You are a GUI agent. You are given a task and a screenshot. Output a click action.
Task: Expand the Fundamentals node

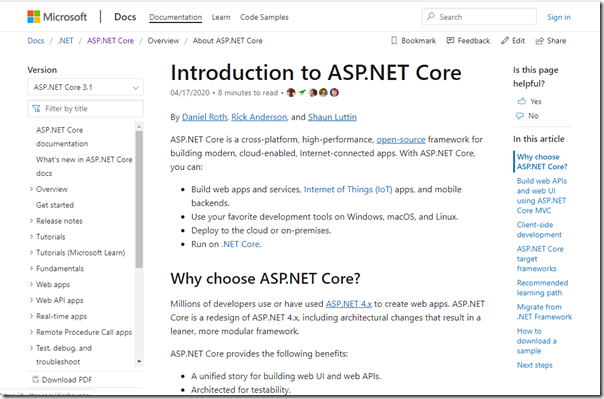[x=31, y=268]
